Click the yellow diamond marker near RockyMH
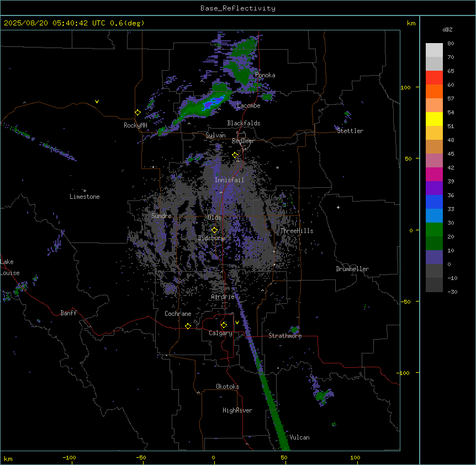476x465 pixels. point(137,113)
